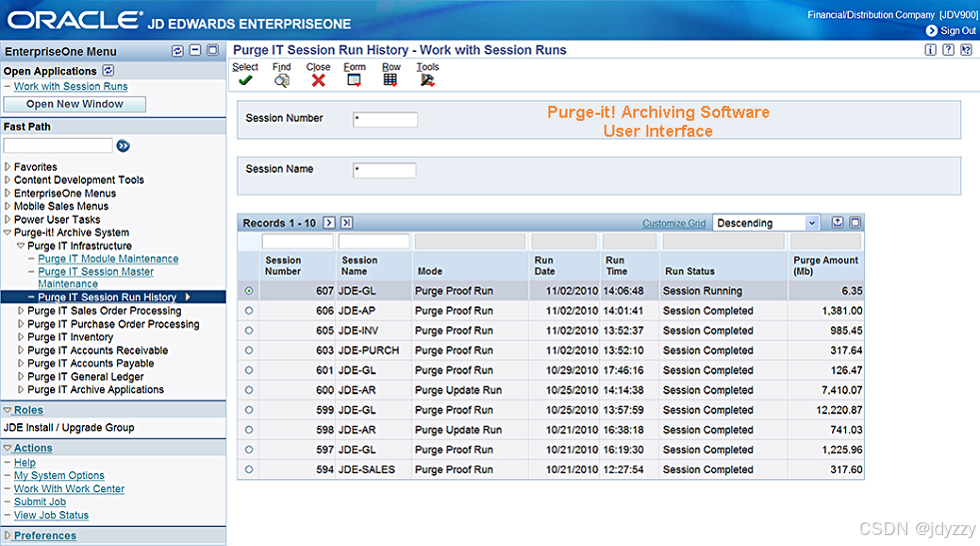Expand Mobile Sales Menus node

point(8,207)
